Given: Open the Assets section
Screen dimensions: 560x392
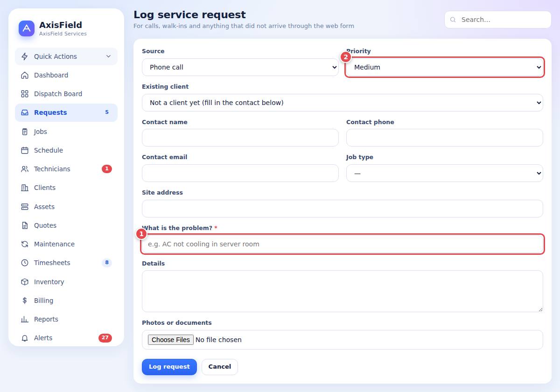Looking at the screenshot, I should tap(66, 207).
